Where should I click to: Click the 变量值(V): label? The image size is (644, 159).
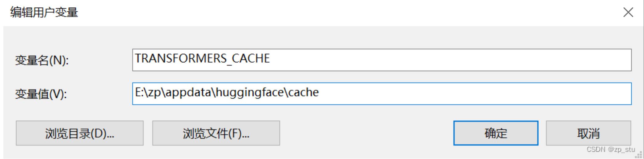(41, 94)
